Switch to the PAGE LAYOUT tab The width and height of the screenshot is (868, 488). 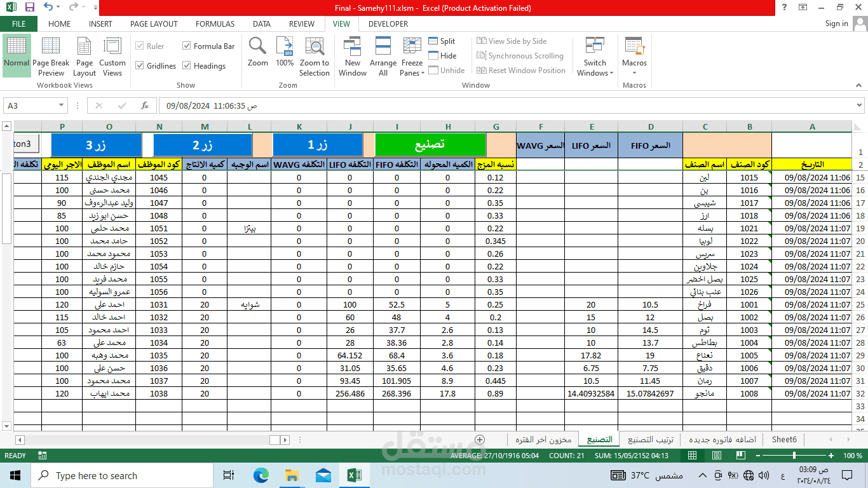click(154, 24)
